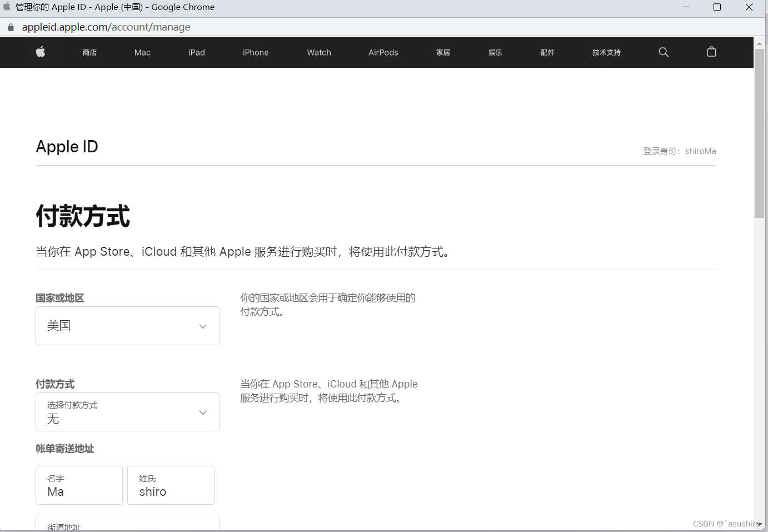Click the 名字 field containing Ma
Screen dimensions: 768x532
[x=79, y=485]
